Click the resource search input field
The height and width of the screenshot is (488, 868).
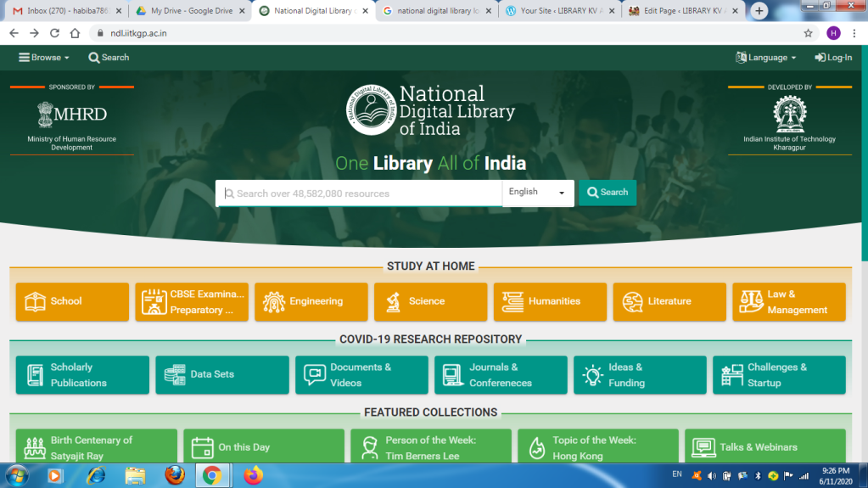[x=361, y=194]
